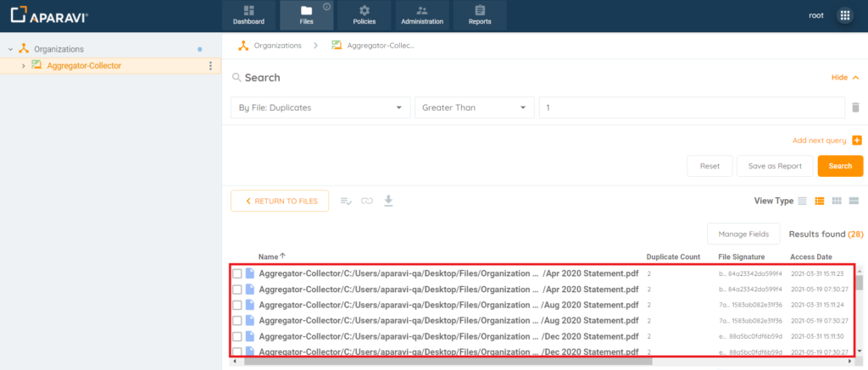This screenshot has width=868, height=370.
Task: Check Apr 2020 Statement row accessed 2021-05-19
Action: click(x=237, y=290)
